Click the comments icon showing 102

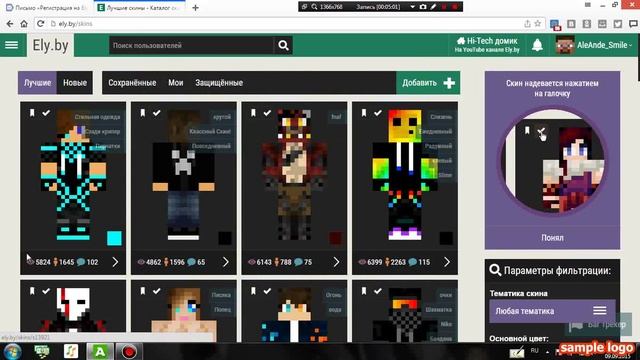point(81,262)
